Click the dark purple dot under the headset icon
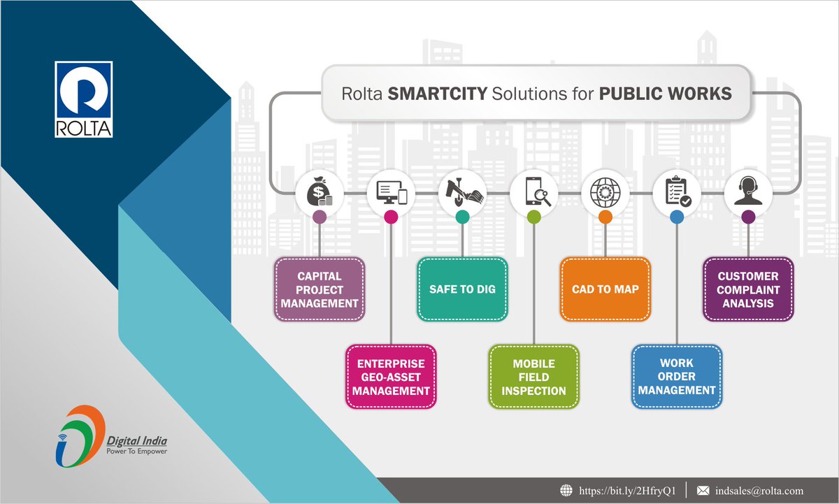 click(748, 217)
